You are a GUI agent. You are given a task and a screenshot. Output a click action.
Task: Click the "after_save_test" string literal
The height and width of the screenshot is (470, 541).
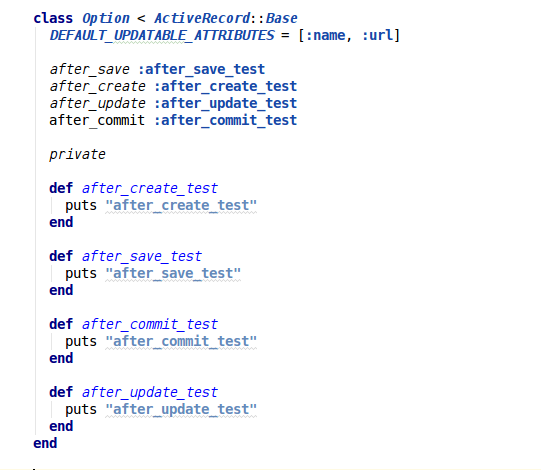point(173,273)
